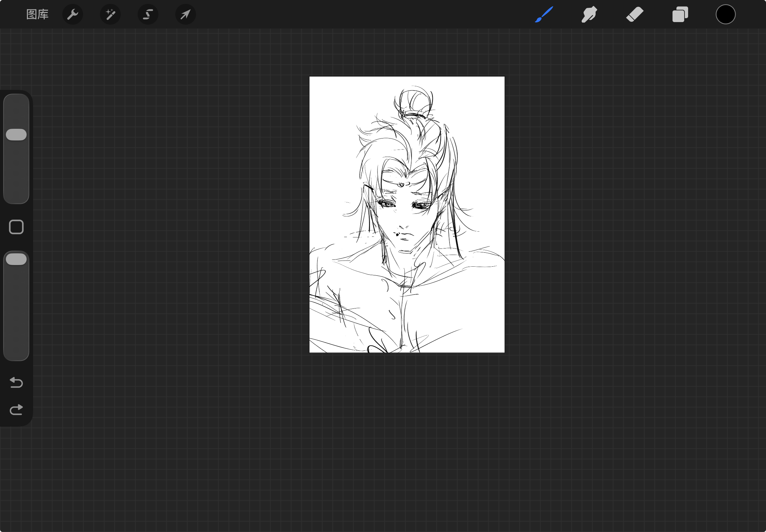Image resolution: width=766 pixels, height=532 pixels.
Task: Click the brush size slider handle
Action: (x=16, y=135)
